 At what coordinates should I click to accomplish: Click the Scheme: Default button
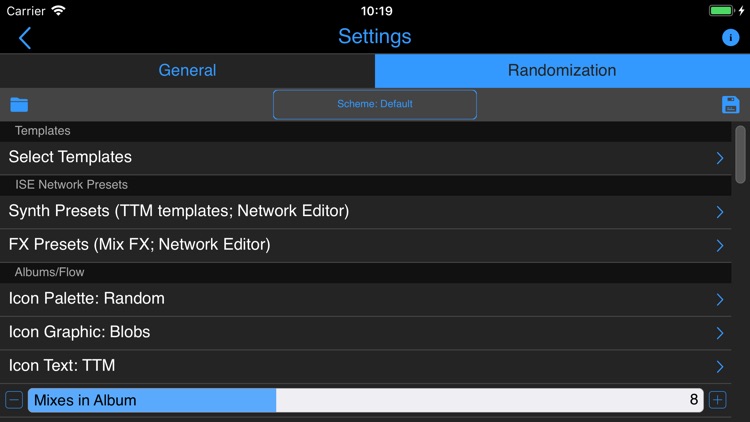tap(375, 104)
